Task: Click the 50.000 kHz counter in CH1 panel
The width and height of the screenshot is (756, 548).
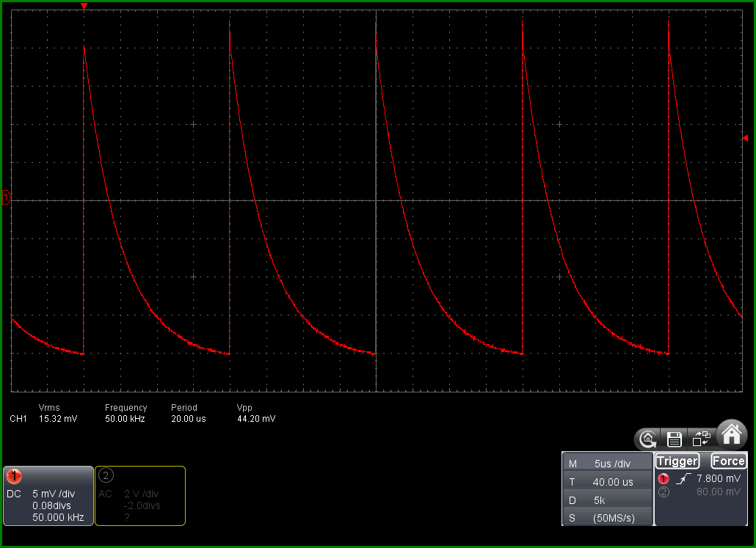Action: point(58,517)
